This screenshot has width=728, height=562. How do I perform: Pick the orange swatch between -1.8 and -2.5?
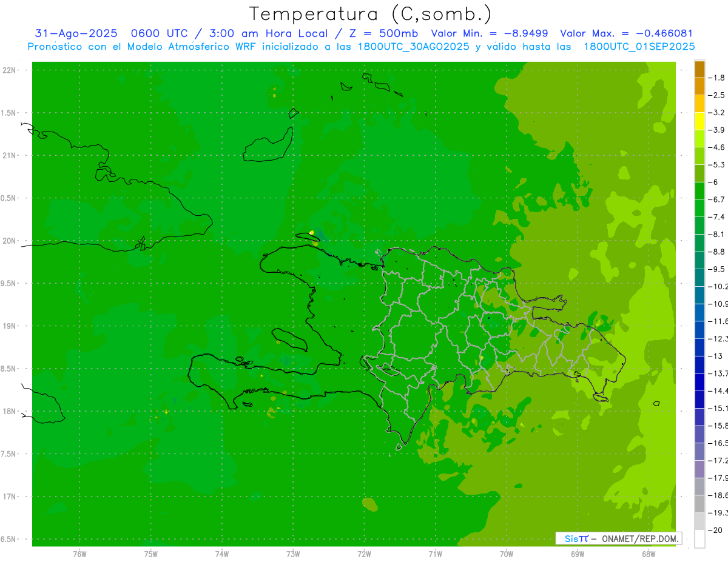tap(699, 87)
